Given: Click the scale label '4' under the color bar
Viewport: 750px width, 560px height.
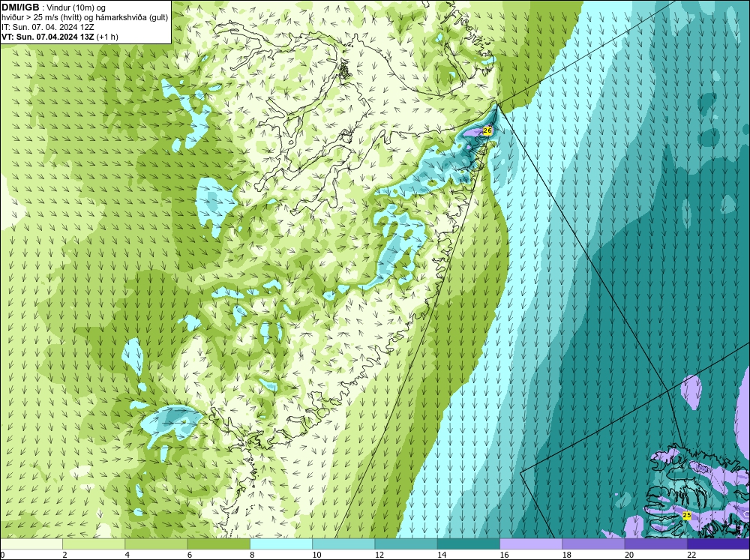Looking at the screenshot, I should (x=127, y=555).
